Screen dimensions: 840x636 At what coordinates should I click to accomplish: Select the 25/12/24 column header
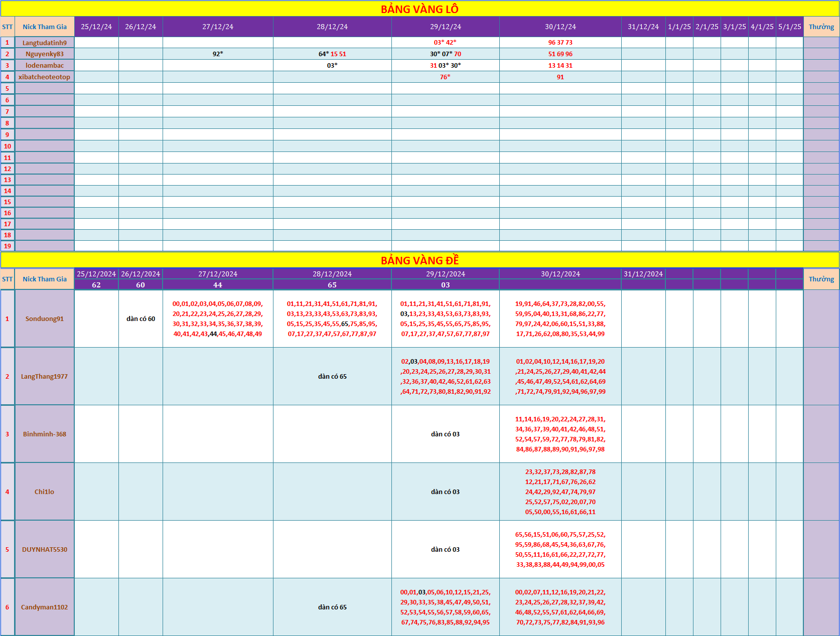click(96, 27)
